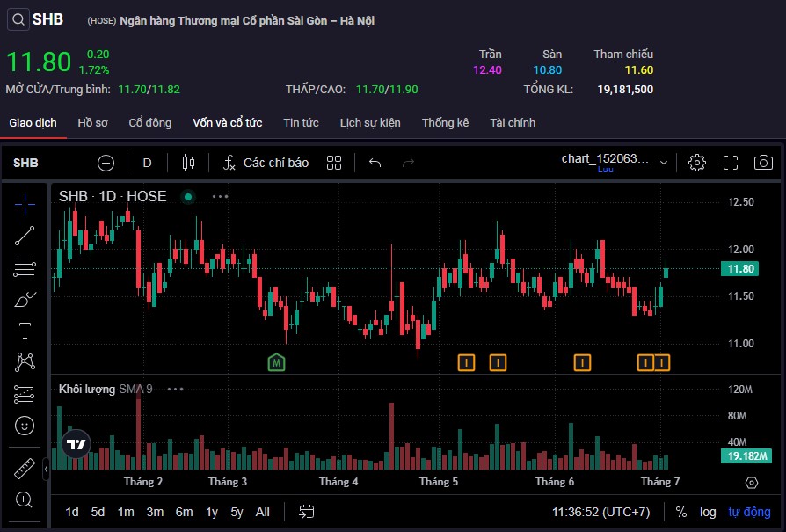Open the emoji icons tool

(25, 426)
